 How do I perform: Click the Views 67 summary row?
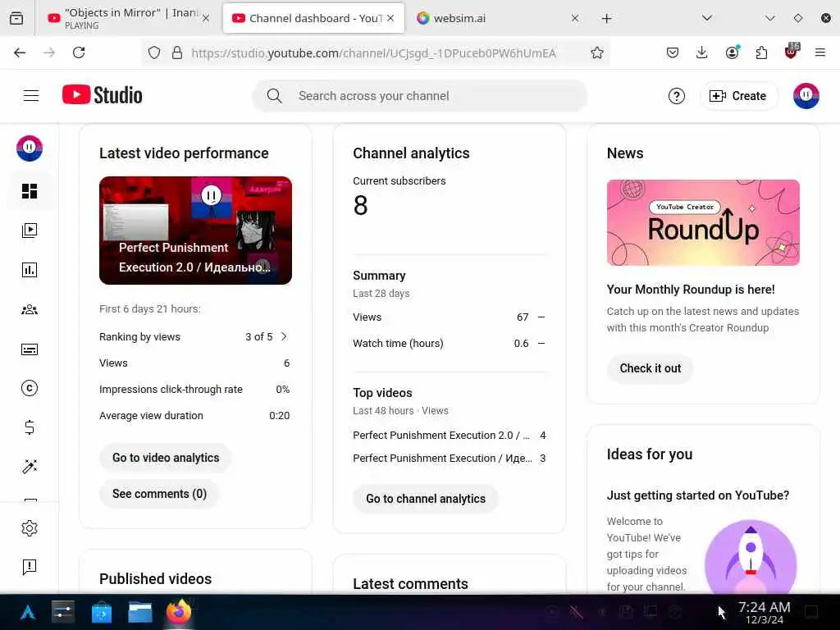click(449, 317)
